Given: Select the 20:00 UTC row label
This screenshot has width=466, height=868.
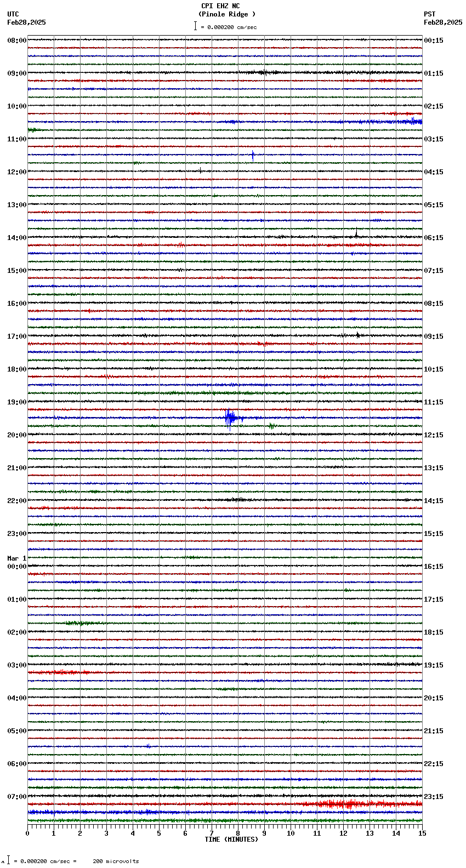Looking at the screenshot, I should click(17, 435).
